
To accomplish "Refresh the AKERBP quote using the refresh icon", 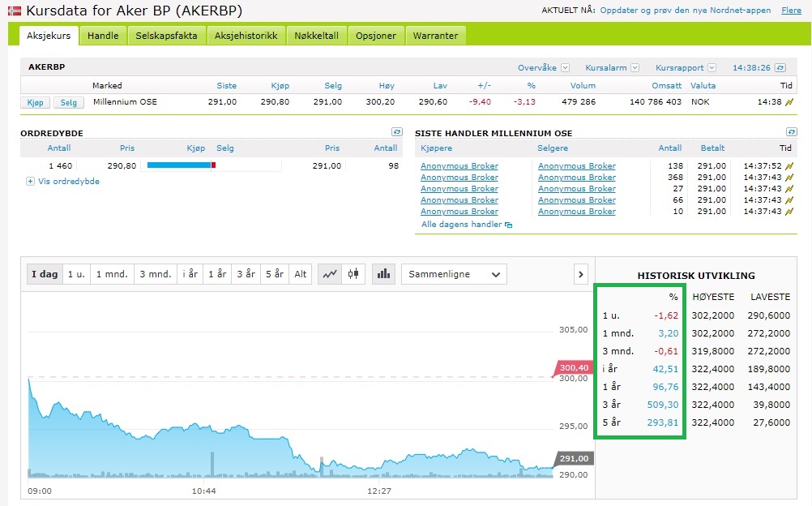I will tap(780, 68).
